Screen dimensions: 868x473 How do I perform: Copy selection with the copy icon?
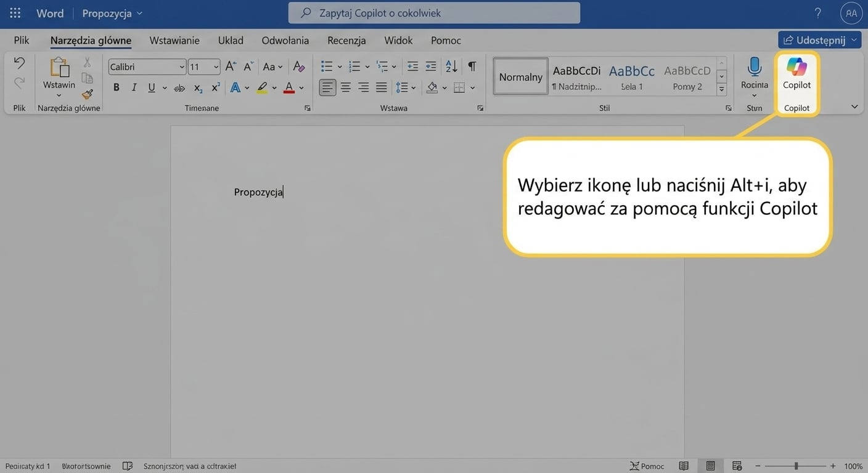[x=87, y=78]
